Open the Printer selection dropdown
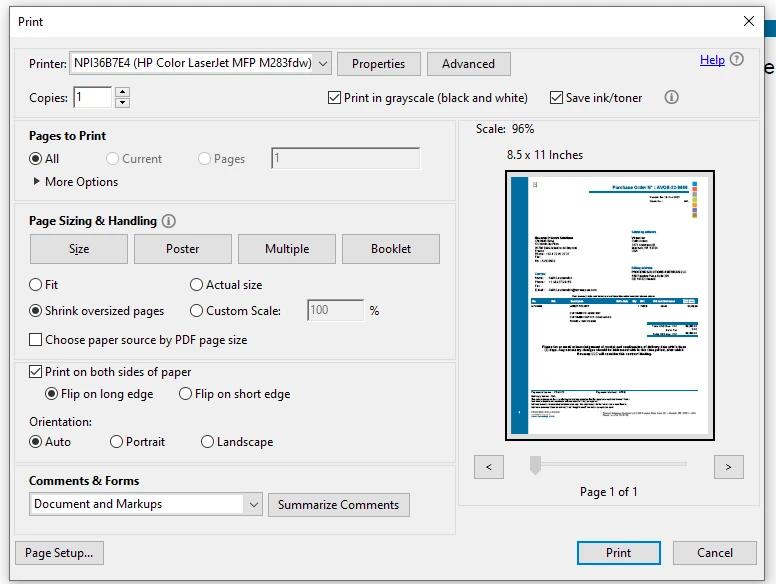Image resolution: width=776 pixels, height=584 pixels. coord(200,63)
